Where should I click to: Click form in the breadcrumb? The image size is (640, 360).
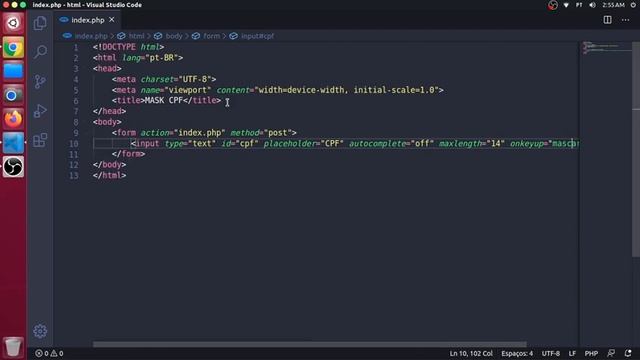(211, 36)
